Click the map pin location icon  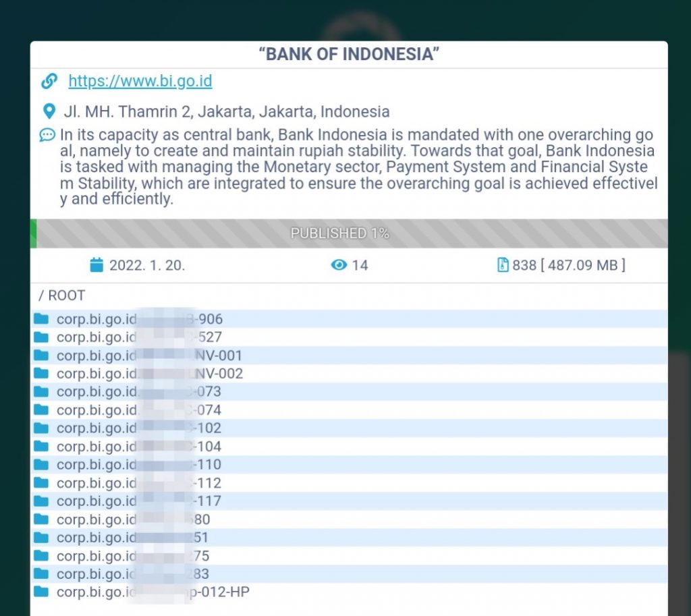[49, 111]
